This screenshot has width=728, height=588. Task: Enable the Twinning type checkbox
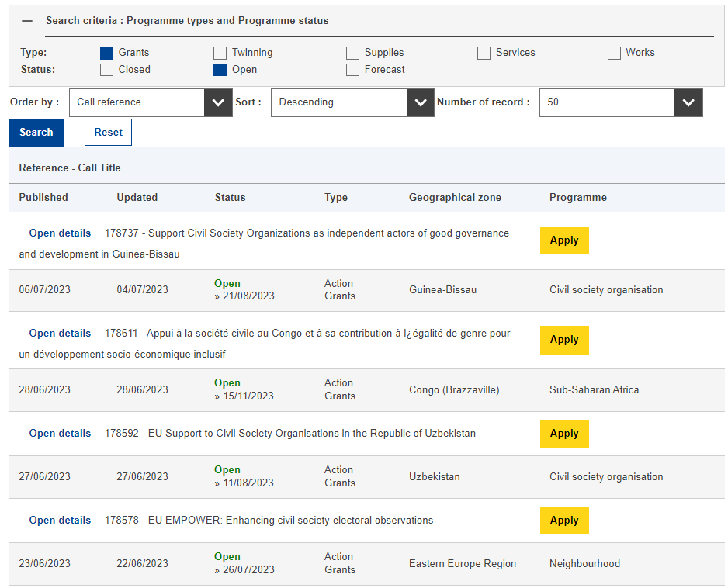point(220,53)
